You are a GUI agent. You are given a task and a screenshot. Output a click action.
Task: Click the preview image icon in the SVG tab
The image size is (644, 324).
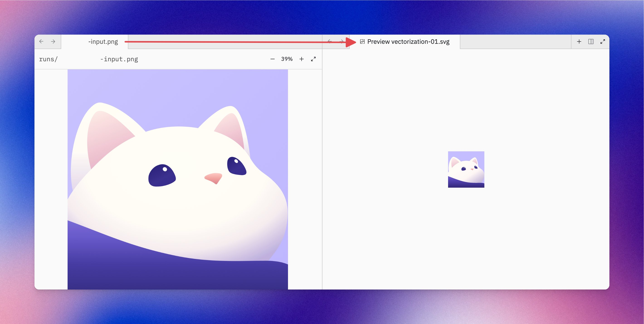click(x=362, y=42)
